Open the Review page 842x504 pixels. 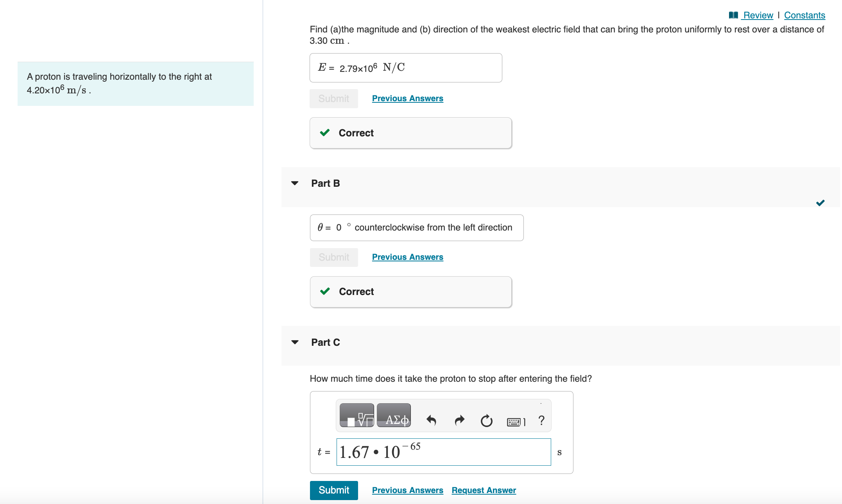point(758,15)
